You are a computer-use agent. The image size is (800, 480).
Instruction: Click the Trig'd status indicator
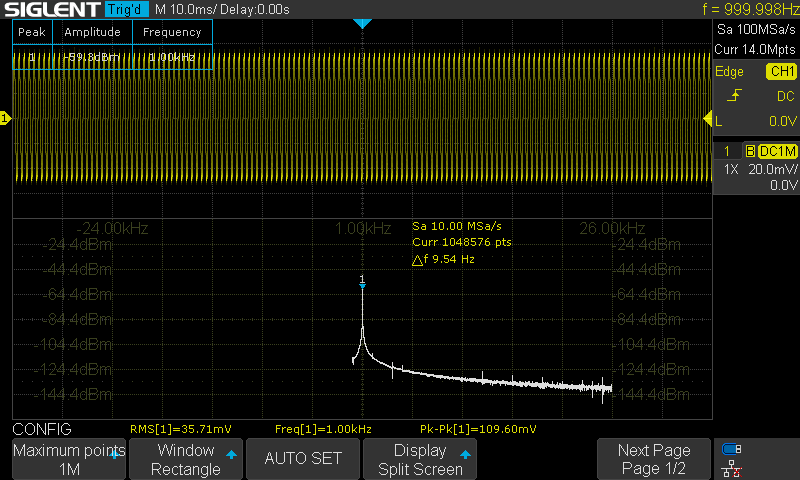pyautogui.click(x=126, y=9)
